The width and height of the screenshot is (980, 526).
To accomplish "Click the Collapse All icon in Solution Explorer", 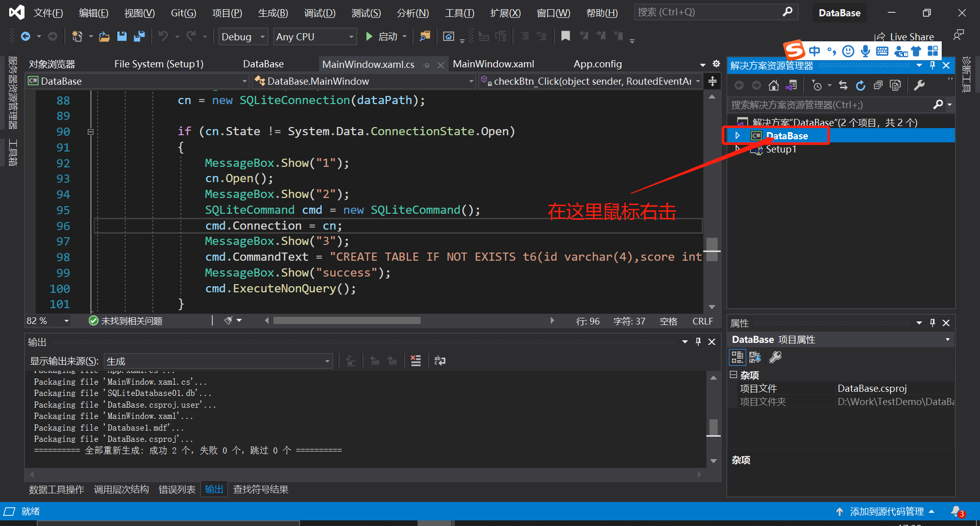I will [878, 85].
